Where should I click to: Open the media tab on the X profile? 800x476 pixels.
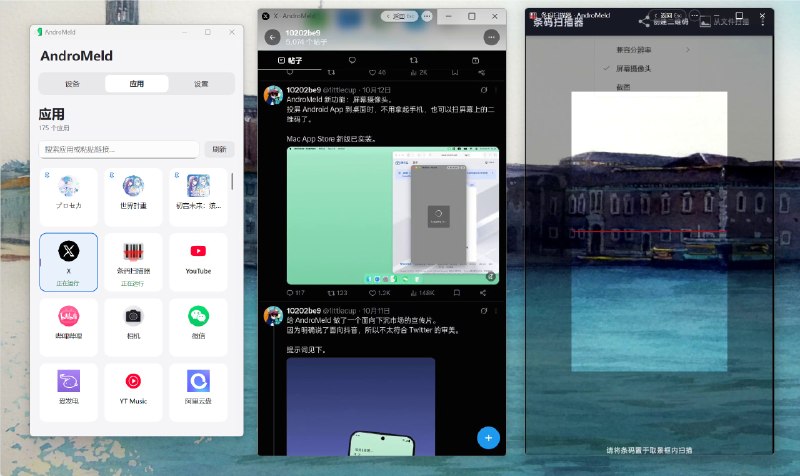(x=475, y=60)
